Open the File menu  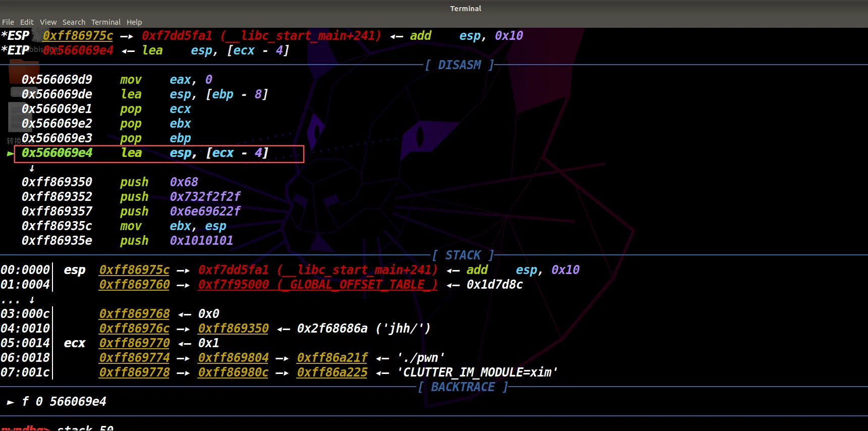tap(8, 22)
